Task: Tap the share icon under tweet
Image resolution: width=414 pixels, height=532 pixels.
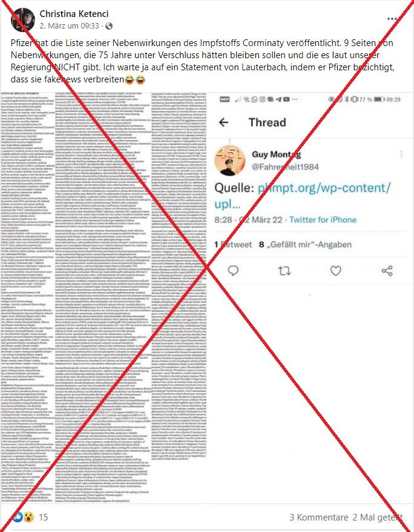Action: click(387, 271)
